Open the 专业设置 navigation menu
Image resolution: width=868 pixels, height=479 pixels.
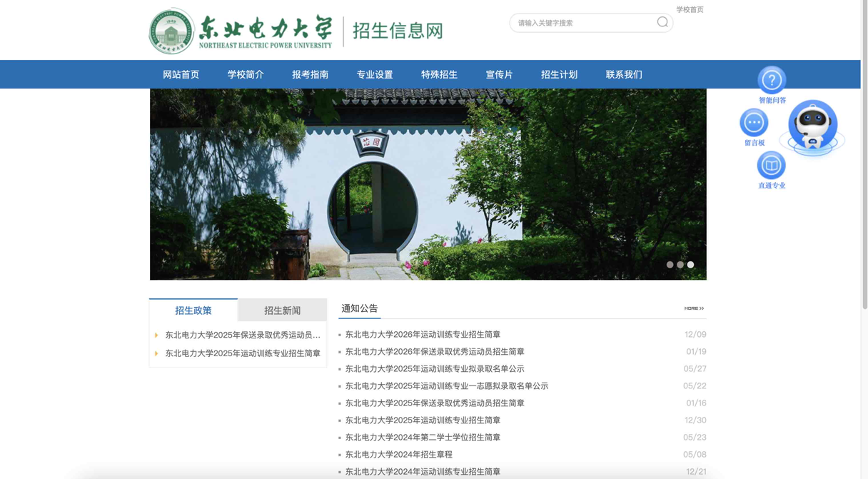[x=375, y=75]
